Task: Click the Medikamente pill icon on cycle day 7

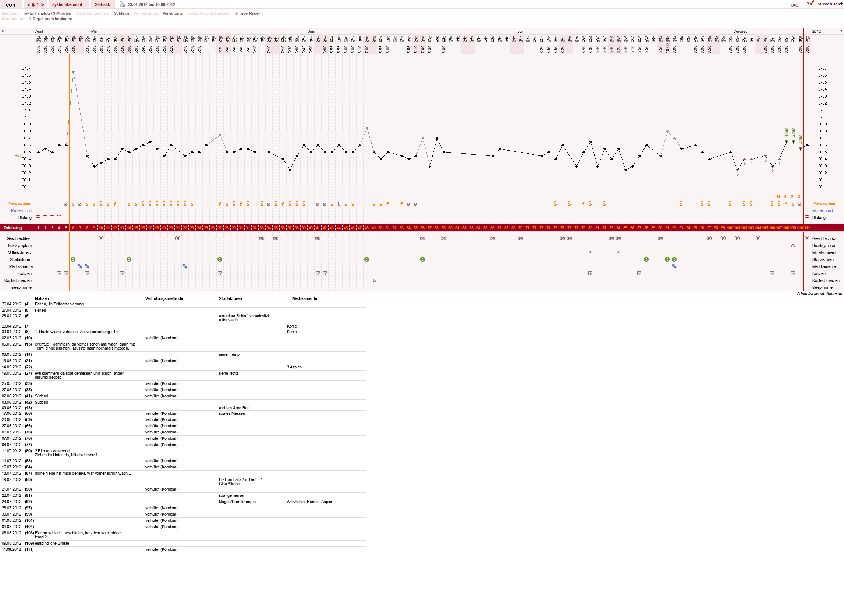Action: (x=80, y=266)
